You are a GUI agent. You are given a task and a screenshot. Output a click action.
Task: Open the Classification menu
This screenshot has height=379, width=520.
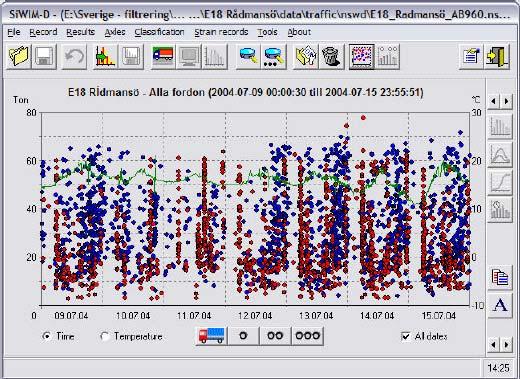click(x=159, y=32)
